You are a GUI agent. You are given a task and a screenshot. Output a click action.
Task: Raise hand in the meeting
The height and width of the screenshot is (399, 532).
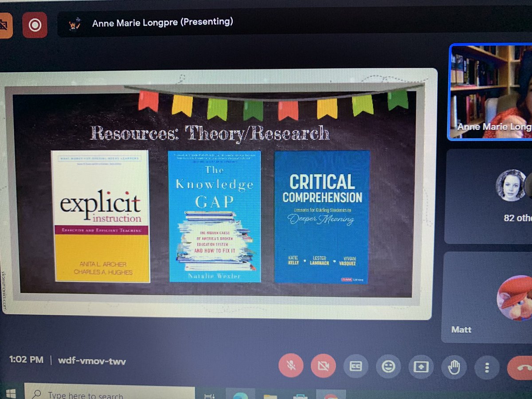(454, 368)
